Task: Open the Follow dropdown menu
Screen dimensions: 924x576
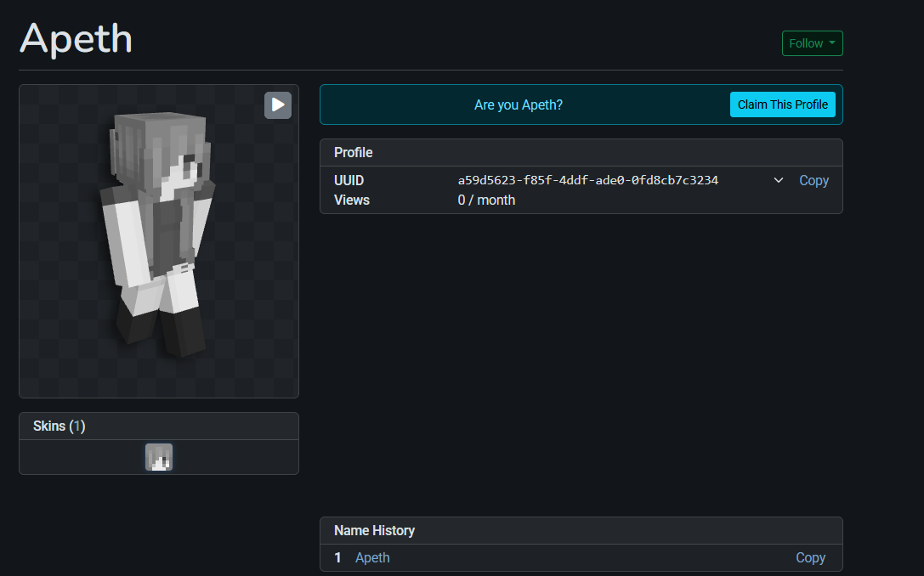Action: coord(812,43)
